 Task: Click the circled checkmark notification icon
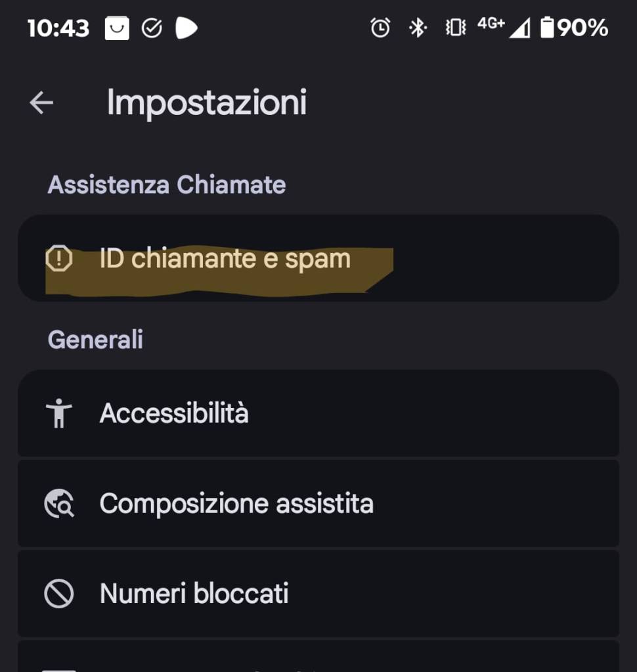(x=152, y=28)
